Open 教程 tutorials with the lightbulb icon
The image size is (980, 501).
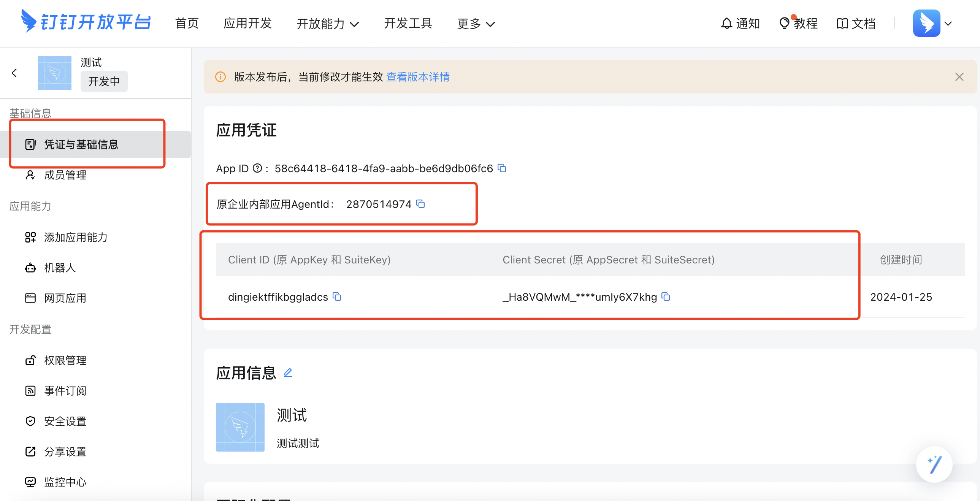[798, 24]
